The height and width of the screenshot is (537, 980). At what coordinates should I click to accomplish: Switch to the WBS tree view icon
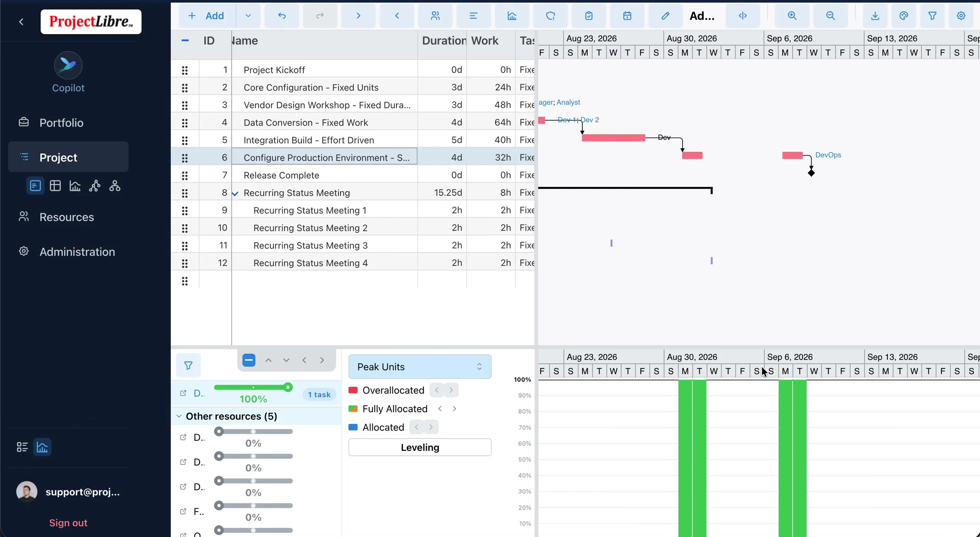(x=115, y=186)
